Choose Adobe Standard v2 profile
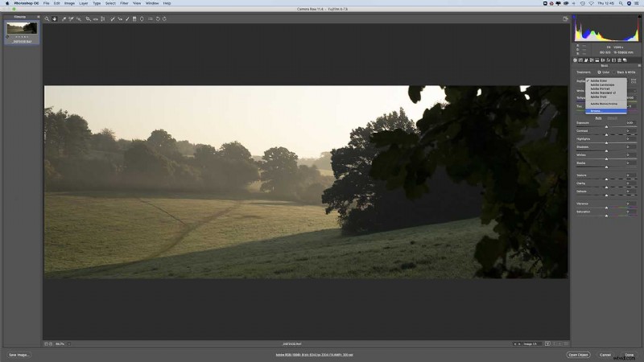 pos(606,93)
